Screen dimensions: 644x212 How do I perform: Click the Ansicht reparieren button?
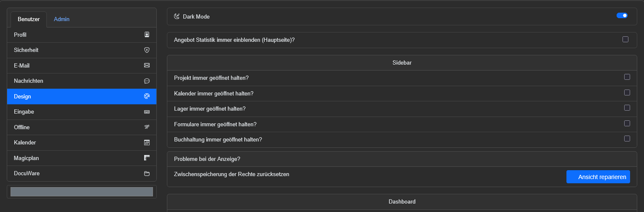pyautogui.click(x=598, y=177)
